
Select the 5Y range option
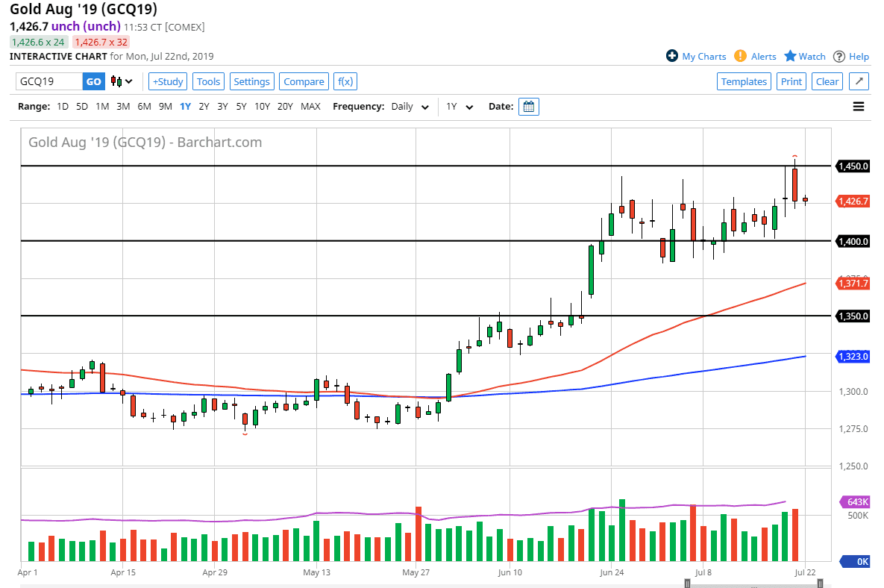[x=241, y=107]
